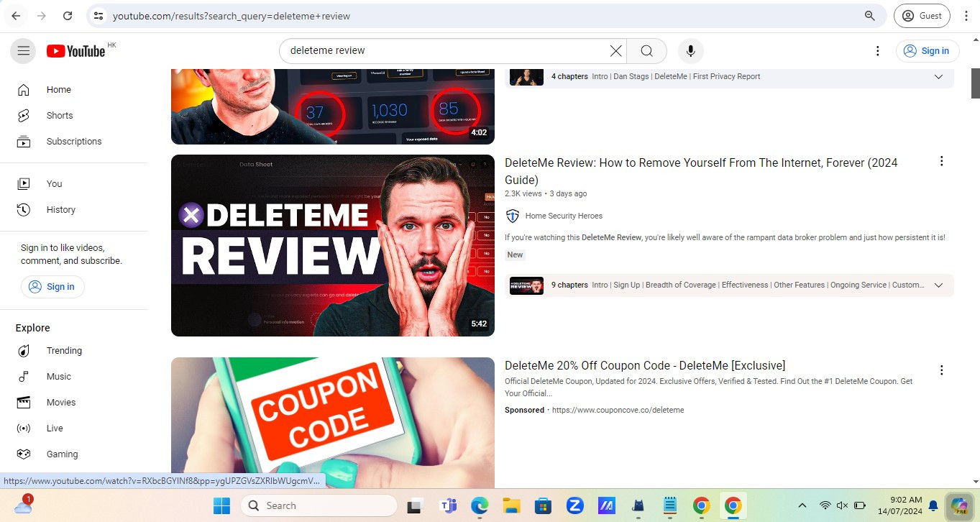This screenshot has width=980, height=522.
Task: Open Copilot preview icon in taskbar
Action: [959, 505]
